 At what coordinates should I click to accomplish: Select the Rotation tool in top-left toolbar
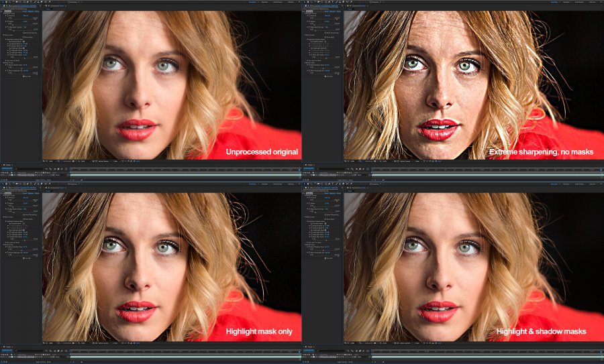[x=13, y=2]
